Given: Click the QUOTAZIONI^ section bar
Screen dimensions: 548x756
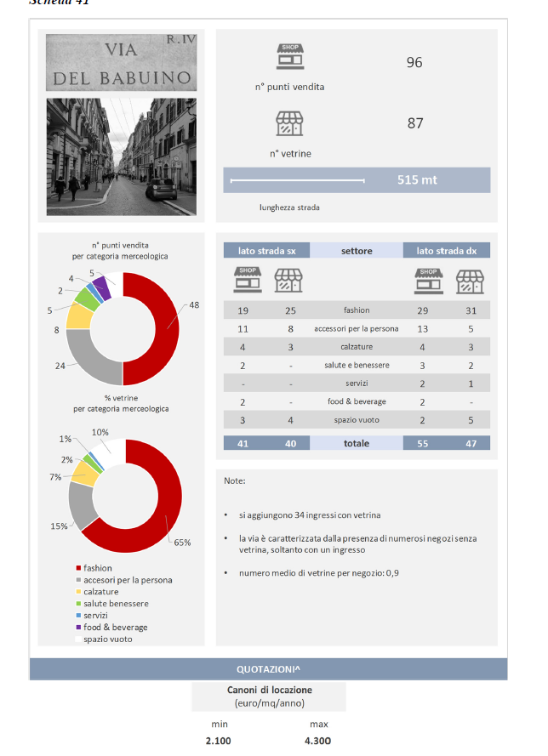Looking at the screenshot, I should [268, 668].
